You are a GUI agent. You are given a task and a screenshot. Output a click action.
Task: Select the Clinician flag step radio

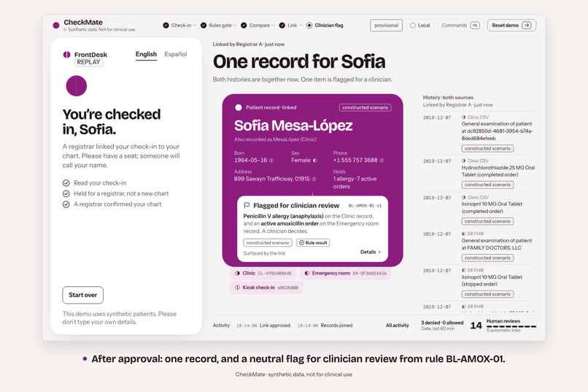pos(309,25)
